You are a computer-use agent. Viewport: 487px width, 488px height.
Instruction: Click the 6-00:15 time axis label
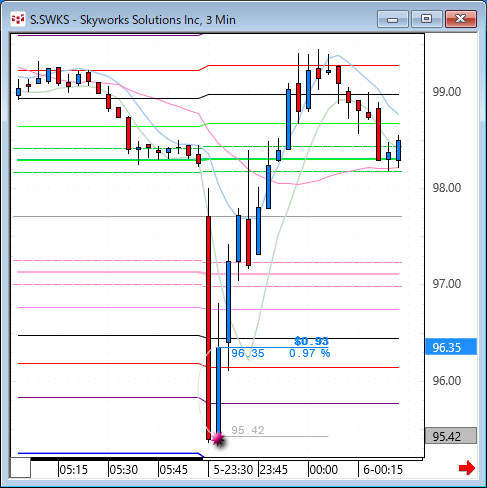[x=383, y=470]
